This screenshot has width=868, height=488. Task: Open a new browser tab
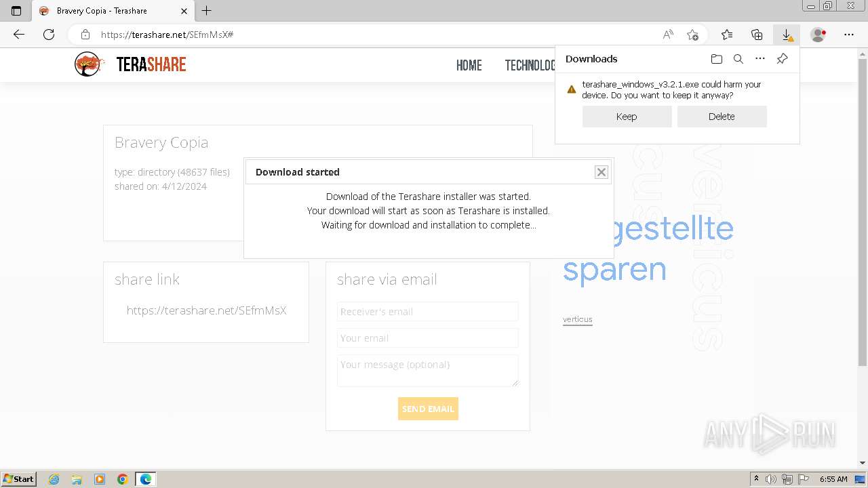coord(207,11)
